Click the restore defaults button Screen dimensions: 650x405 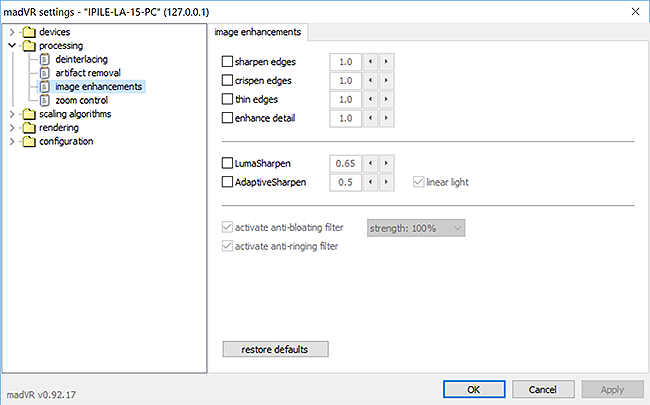(x=275, y=349)
